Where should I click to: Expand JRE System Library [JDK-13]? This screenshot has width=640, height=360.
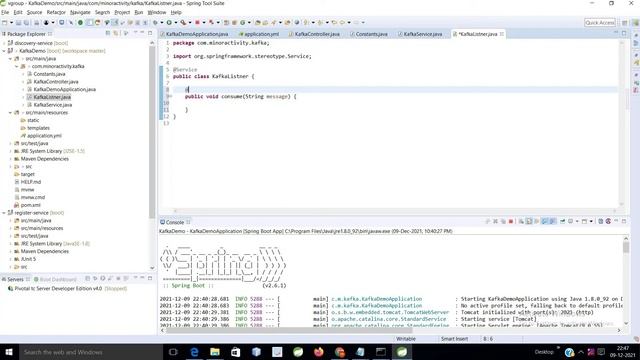(11, 151)
